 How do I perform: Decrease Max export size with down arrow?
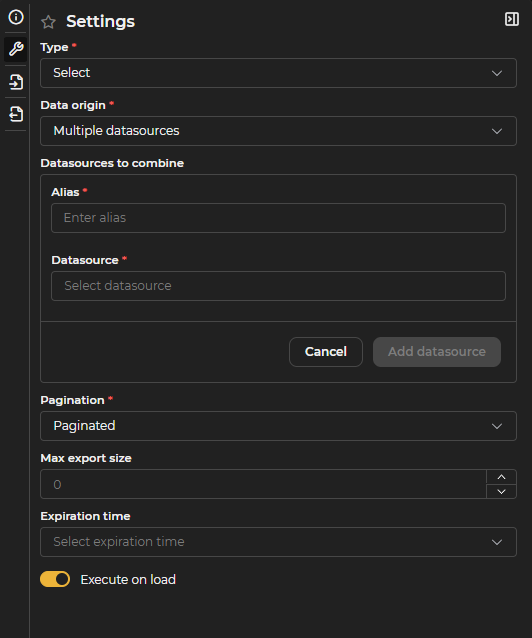(501, 492)
